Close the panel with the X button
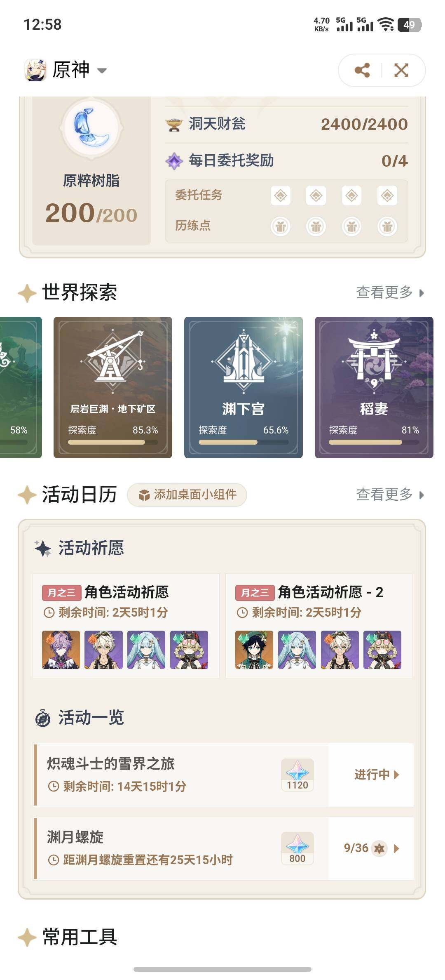 [x=401, y=70]
